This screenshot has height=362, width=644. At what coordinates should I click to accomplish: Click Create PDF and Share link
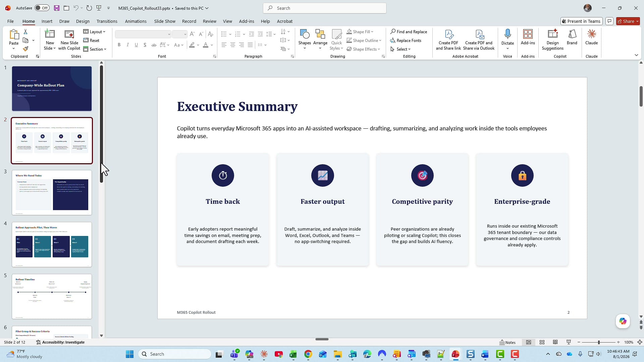pos(448,40)
